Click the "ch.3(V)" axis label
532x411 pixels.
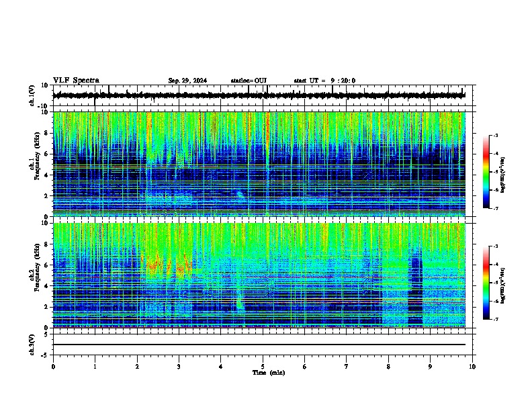(32, 345)
